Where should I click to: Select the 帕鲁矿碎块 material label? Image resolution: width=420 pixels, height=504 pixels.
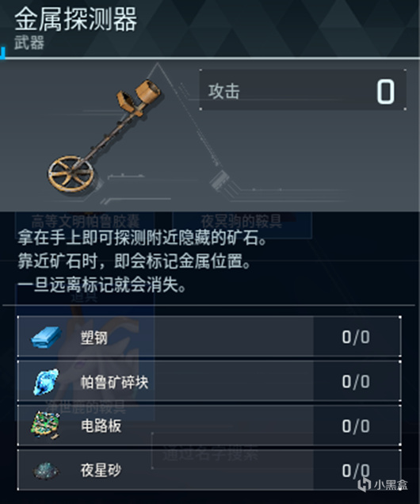[114, 382]
